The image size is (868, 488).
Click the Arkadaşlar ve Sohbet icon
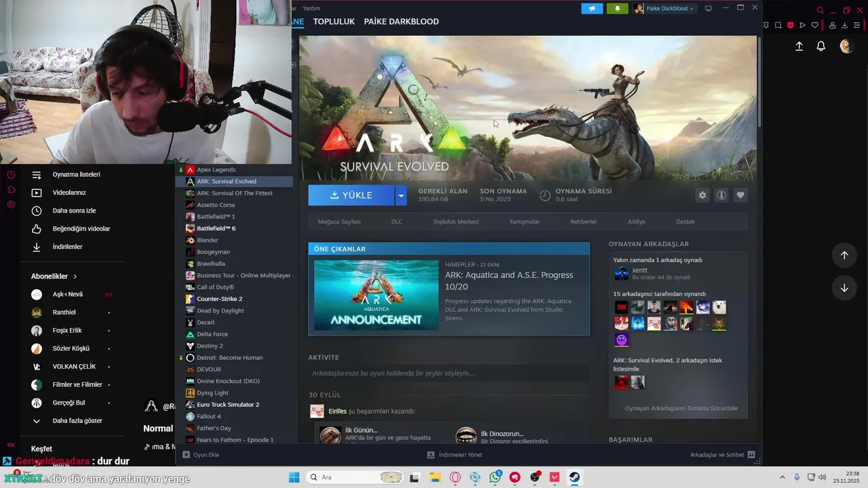coord(751,455)
